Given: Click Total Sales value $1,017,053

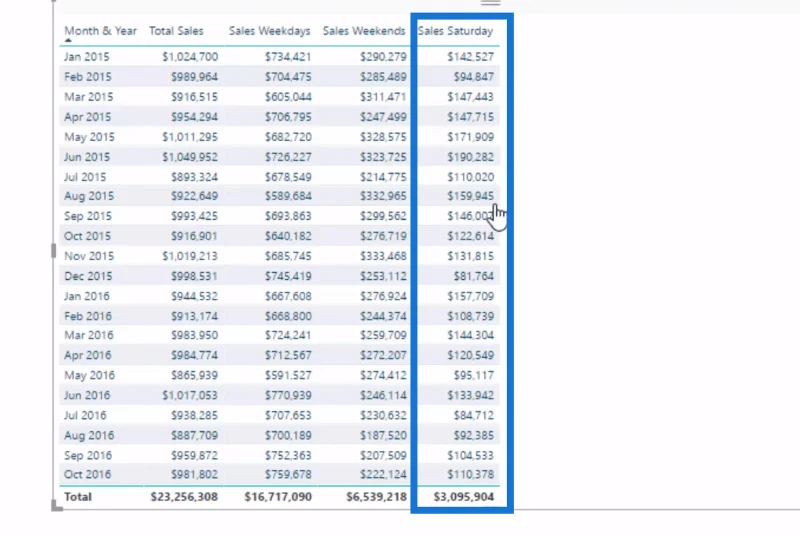Looking at the screenshot, I should click(190, 395).
